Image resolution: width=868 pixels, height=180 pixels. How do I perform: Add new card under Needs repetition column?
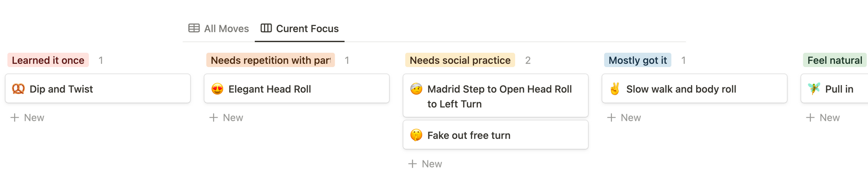(226, 118)
